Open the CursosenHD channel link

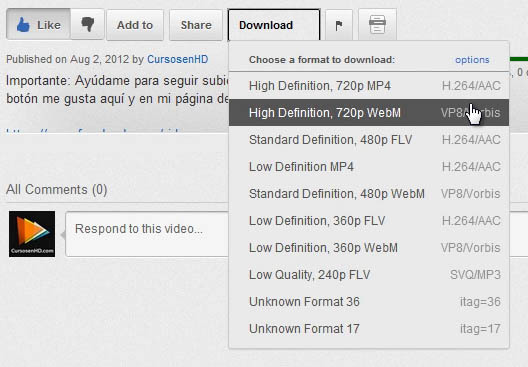[177, 59]
